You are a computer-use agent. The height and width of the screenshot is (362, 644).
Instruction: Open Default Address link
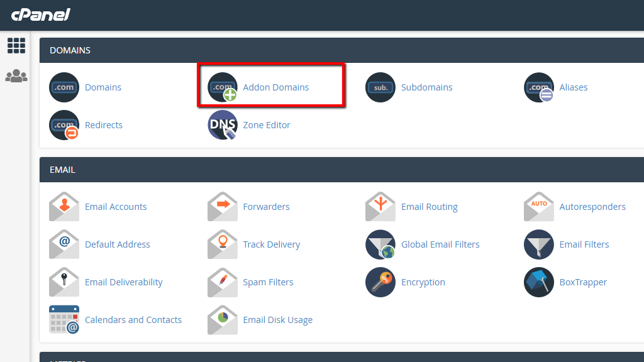[118, 244]
